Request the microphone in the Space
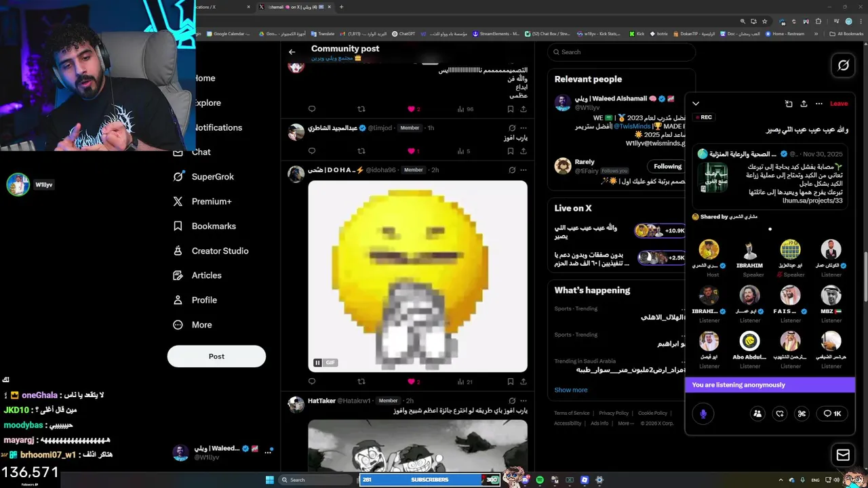 tap(703, 413)
